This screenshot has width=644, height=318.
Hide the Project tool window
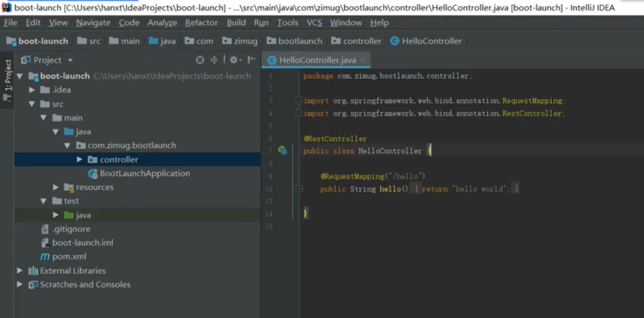[x=251, y=60]
